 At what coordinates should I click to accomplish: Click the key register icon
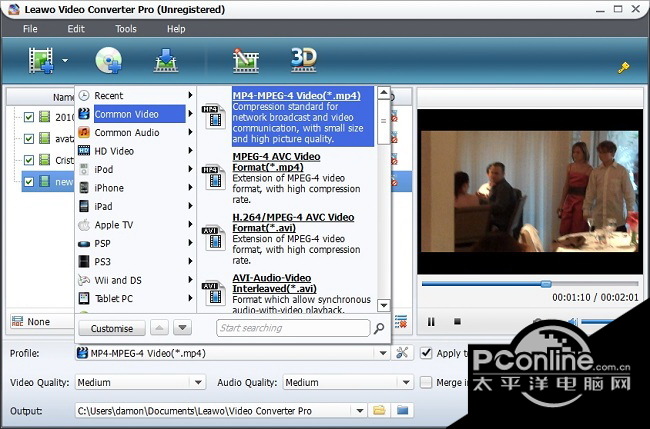(x=623, y=67)
